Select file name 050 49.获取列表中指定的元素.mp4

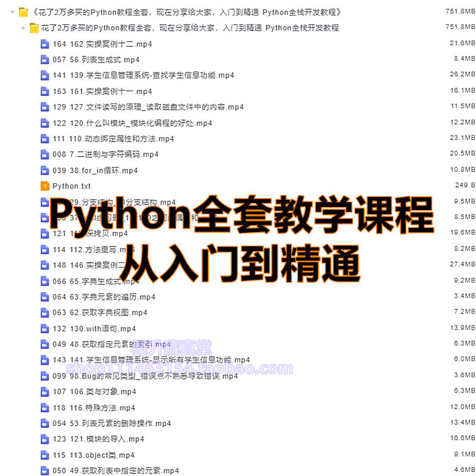pyautogui.click(x=115, y=471)
